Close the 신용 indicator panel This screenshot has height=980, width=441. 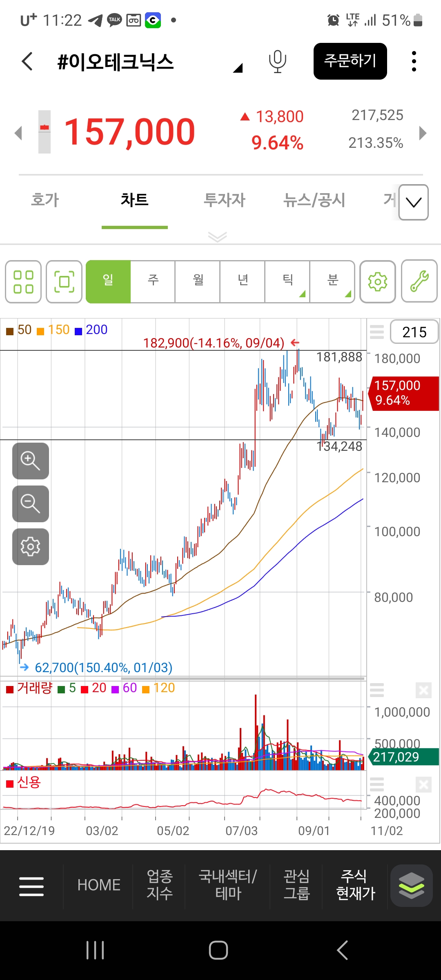point(423,785)
